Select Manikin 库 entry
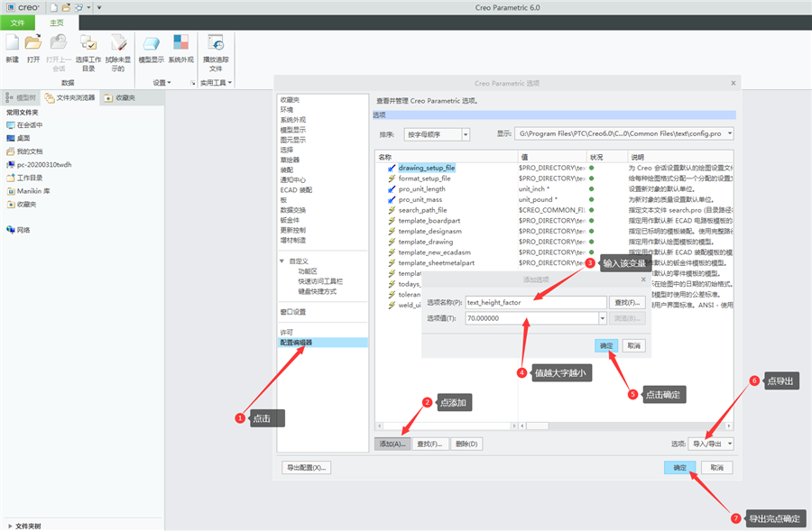The image size is (812, 531). [28, 191]
